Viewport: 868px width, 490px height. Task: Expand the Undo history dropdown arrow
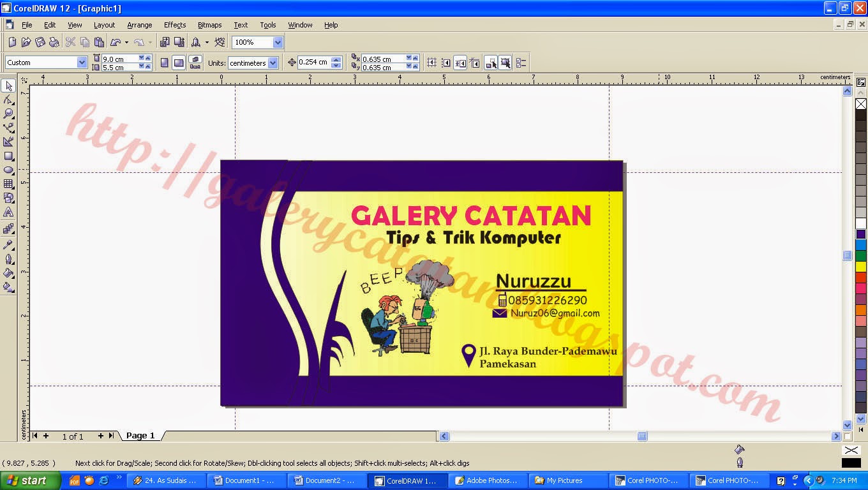click(126, 42)
